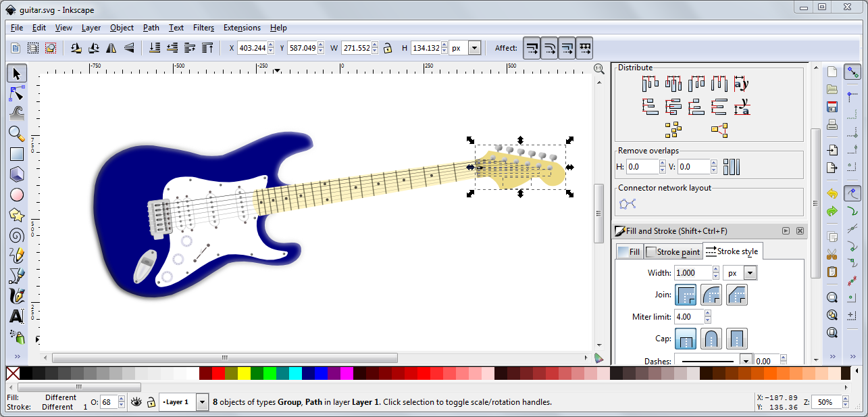Select the Spiral tool

(x=17, y=235)
